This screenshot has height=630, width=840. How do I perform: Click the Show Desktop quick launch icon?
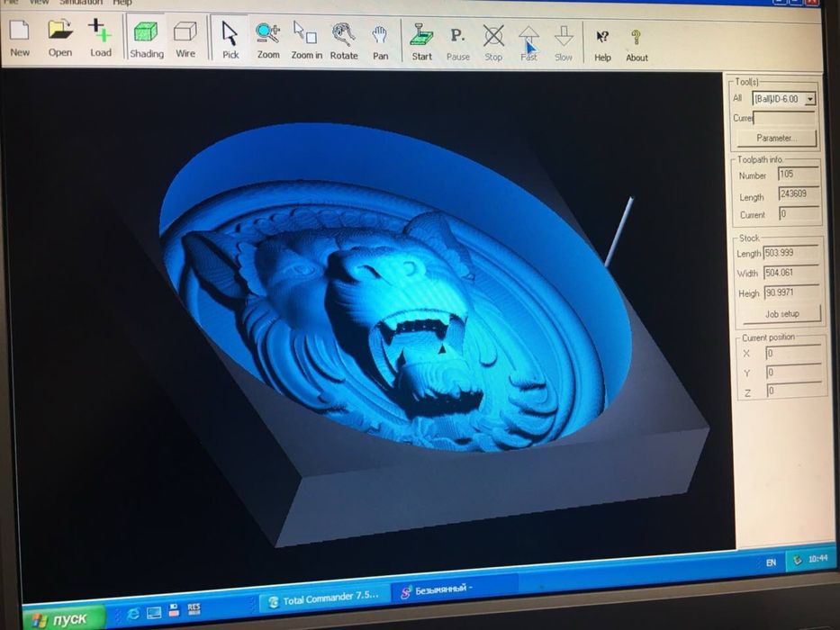[x=154, y=612]
